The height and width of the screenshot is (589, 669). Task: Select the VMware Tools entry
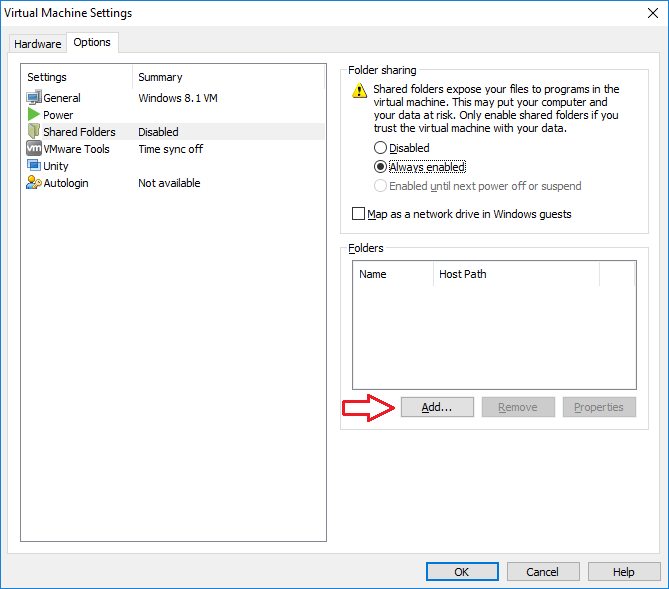(x=76, y=149)
